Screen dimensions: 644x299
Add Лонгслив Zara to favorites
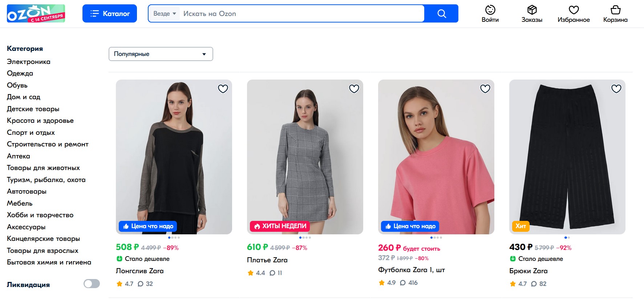(223, 89)
